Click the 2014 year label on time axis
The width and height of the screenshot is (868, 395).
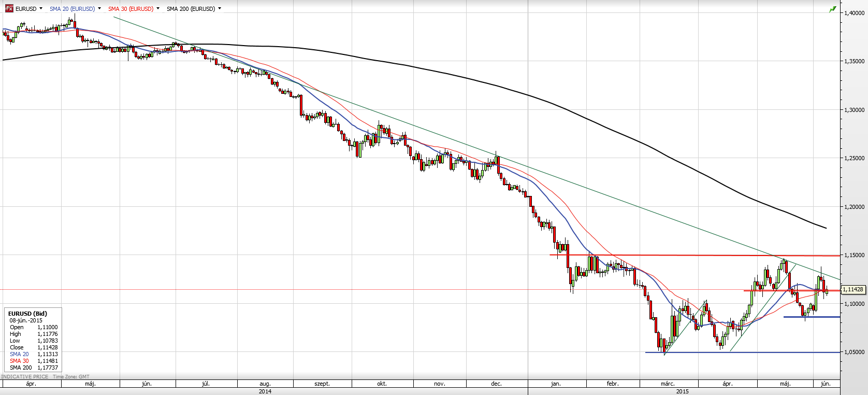click(x=265, y=391)
